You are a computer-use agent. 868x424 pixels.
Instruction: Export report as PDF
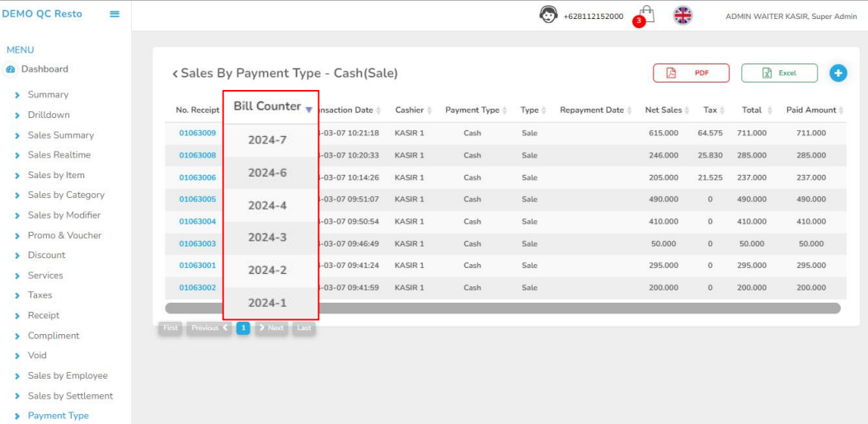[x=691, y=73]
